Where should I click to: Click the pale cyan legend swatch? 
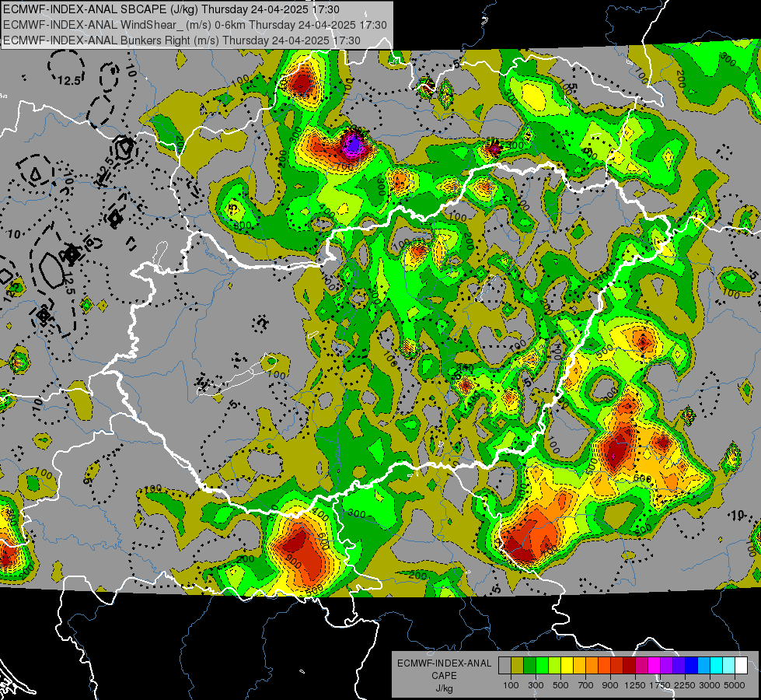point(729,666)
